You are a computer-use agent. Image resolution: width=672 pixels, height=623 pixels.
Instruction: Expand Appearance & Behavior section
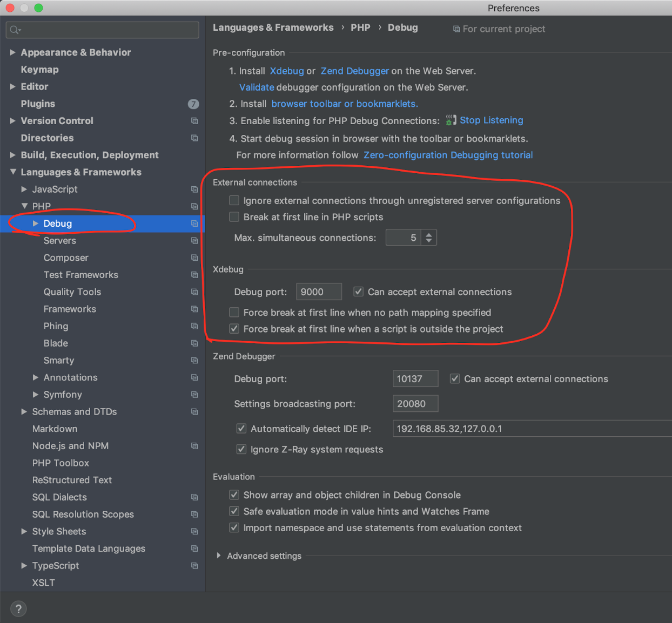(12, 52)
